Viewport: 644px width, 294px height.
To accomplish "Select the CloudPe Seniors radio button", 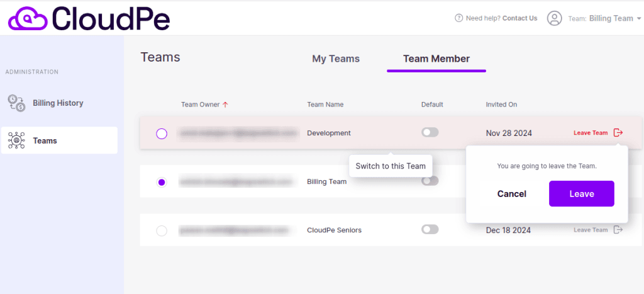I will (162, 230).
